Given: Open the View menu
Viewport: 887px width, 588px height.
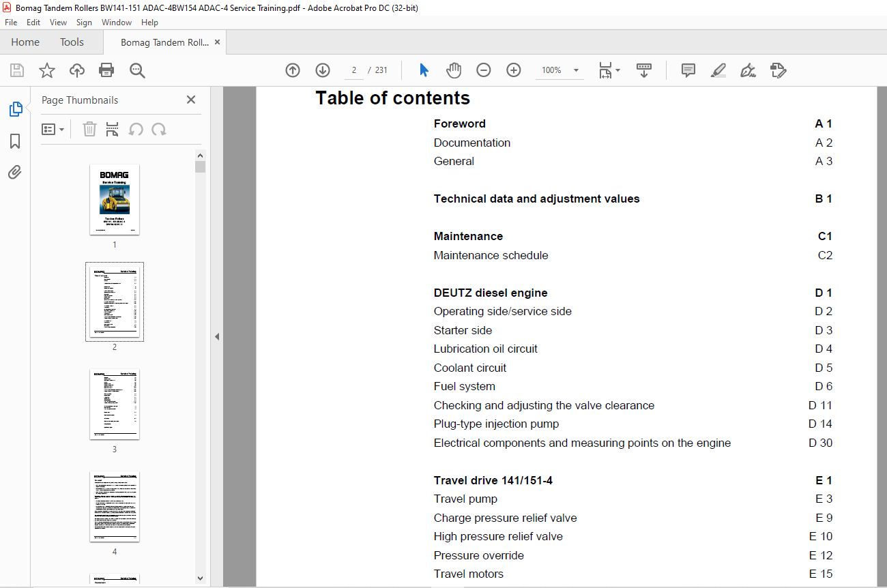Looking at the screenshot, I should (59, 23).
